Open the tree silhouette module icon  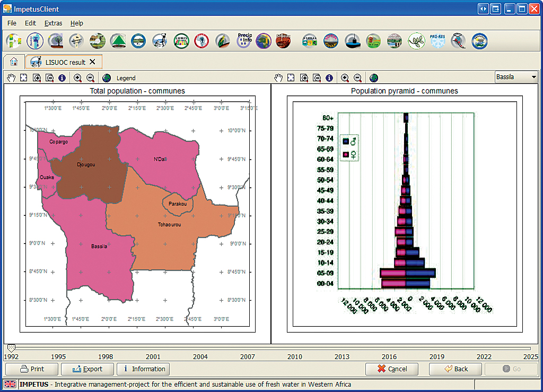[55, 41]
